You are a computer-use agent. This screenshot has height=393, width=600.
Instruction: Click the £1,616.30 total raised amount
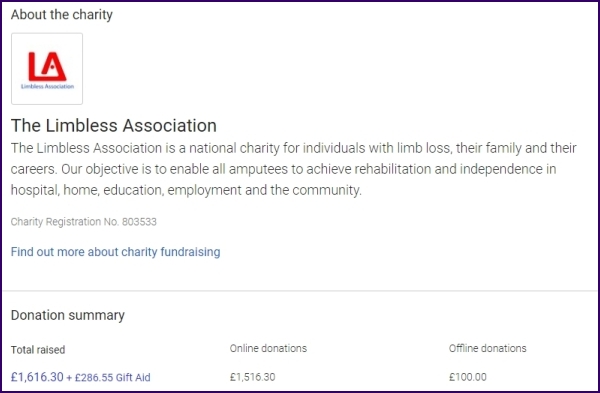(x=37, y=377)
